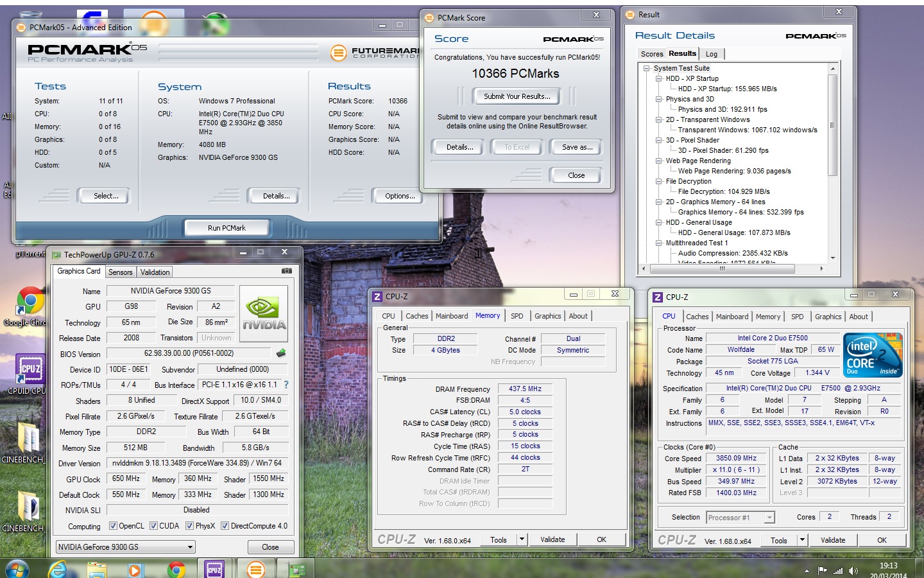The width and height of the screenshot is (924, 578).
Task: Open CPUID CPU-Z desktop shortcut
Action: (30, 374)
